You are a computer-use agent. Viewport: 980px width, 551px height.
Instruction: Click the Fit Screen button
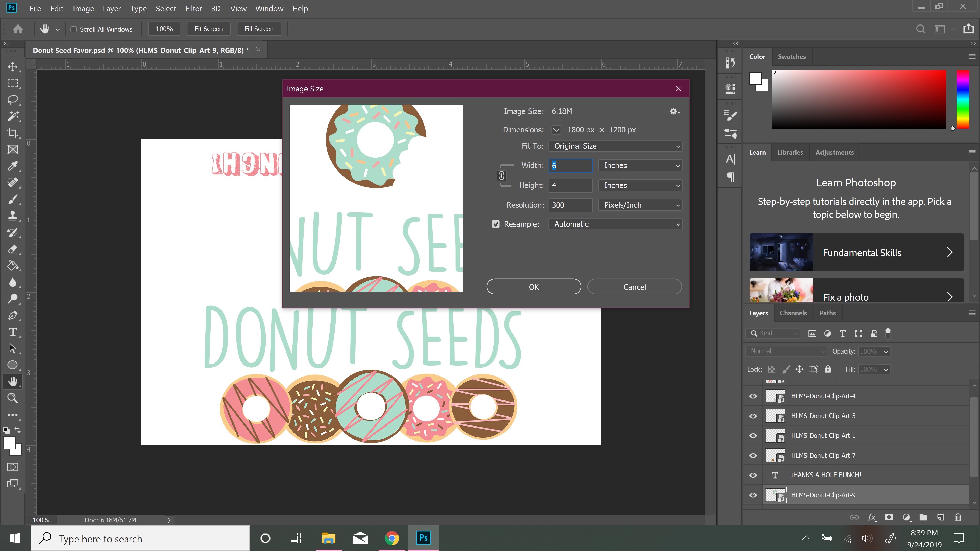[x=209, y=29]
